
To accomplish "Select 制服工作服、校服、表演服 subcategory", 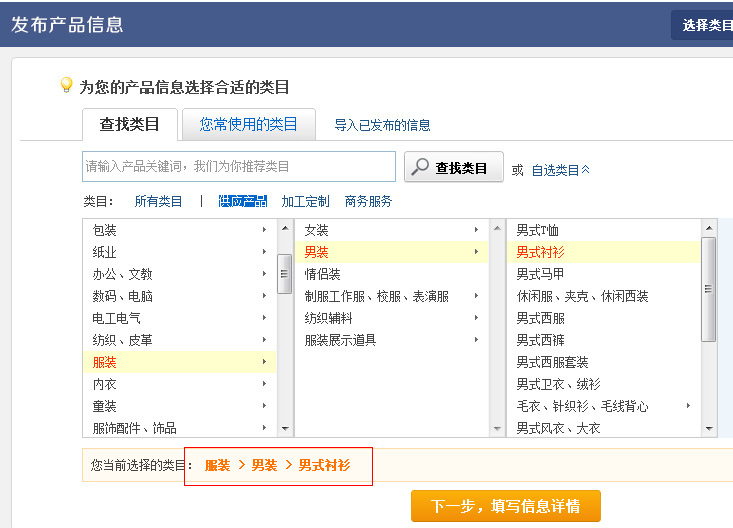I will click(x=392, y=296).
